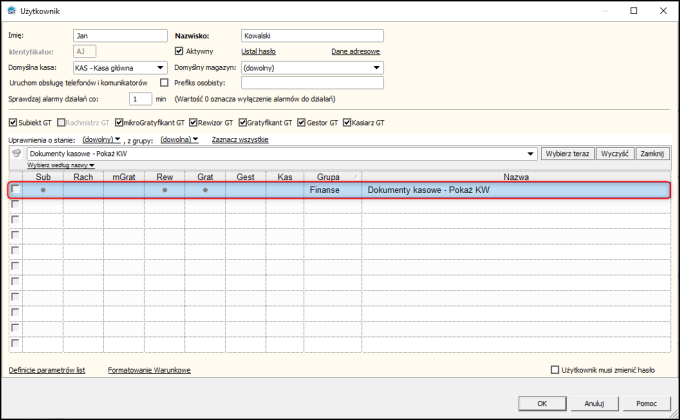Enable Uruchom obsługę telefonów i komunikatorów checkbox
Image resolution: width=680 pixels, height=420 pixels.
pos(164,82)
